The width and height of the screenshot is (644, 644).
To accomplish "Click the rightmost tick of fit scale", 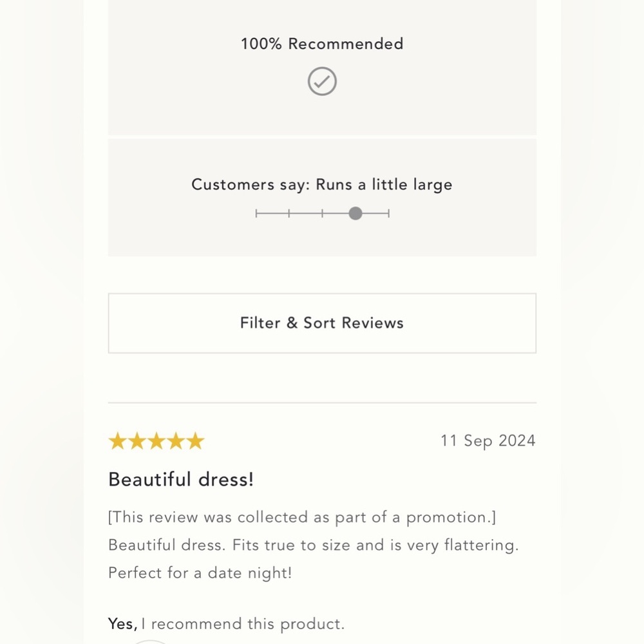I will click(389, 213).
